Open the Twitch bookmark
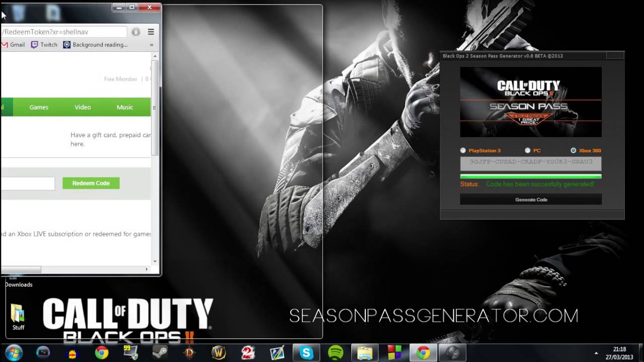This screenshot has width=644, height=362. pos(44,45)
